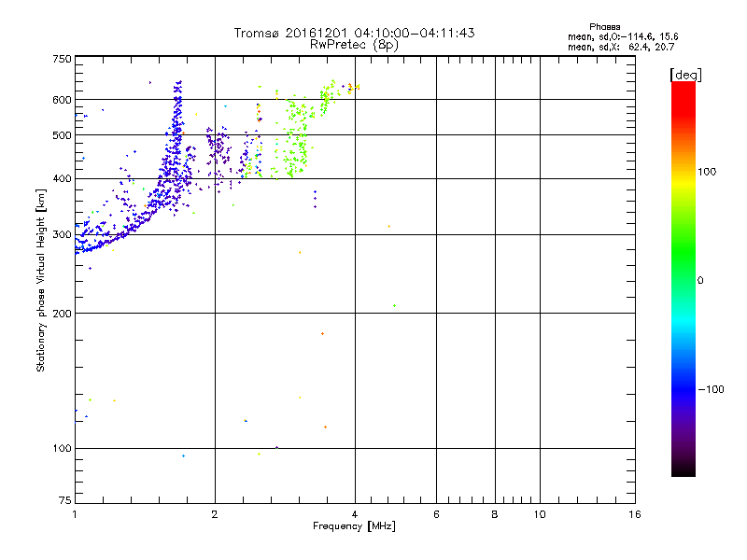Click the 'mean, sd,O:-114.6, 15.6' statistics line
This screenshot has width=747, height=560.
(x=623, y=36)
